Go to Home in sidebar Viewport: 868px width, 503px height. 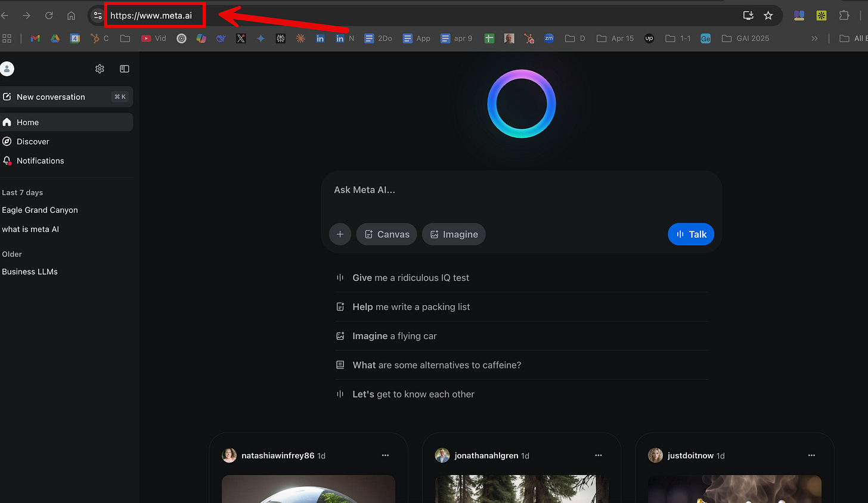coord(66,122)
